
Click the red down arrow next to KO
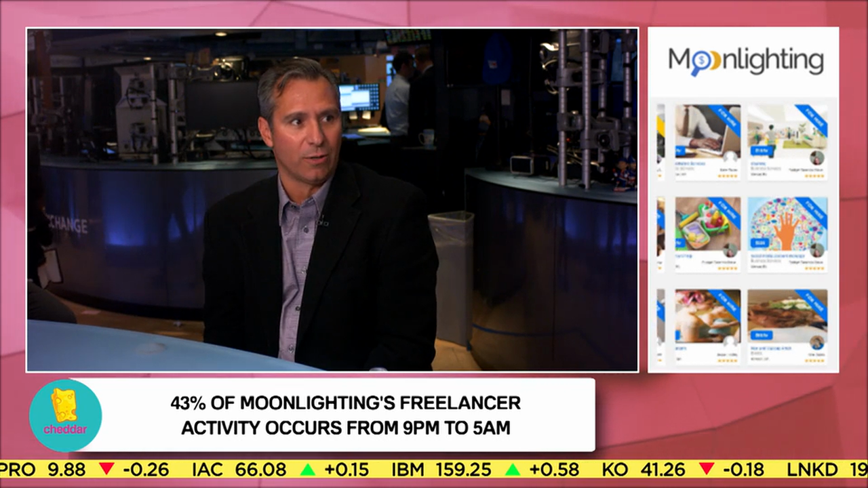pos(707,469)
